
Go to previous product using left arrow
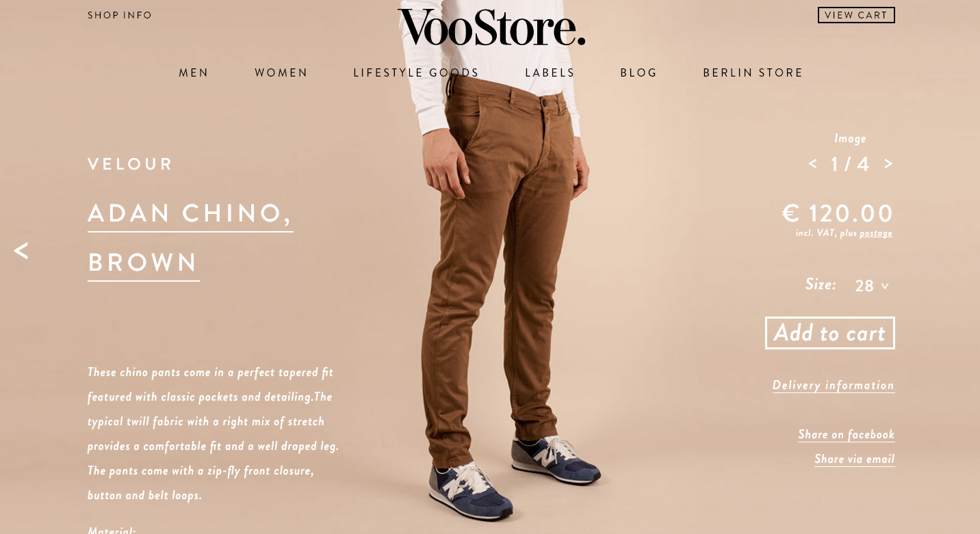coord(21,251)
